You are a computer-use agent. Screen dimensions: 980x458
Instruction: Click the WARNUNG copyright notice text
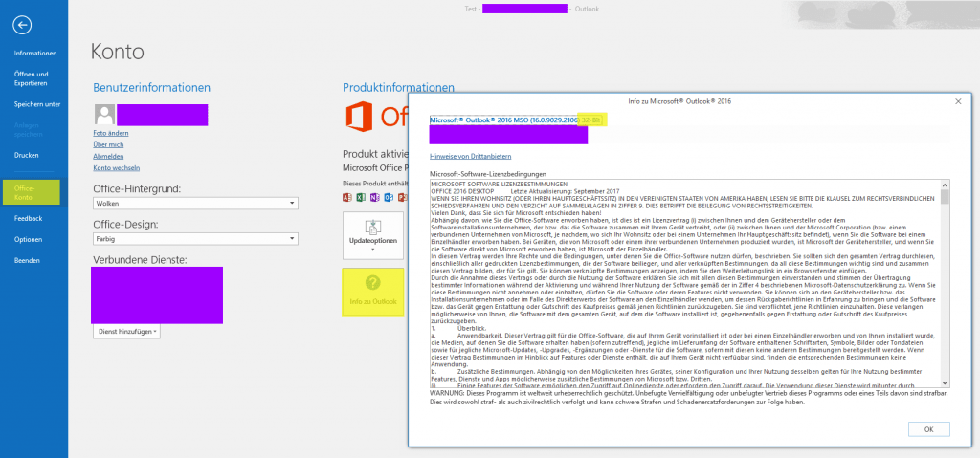689,398
